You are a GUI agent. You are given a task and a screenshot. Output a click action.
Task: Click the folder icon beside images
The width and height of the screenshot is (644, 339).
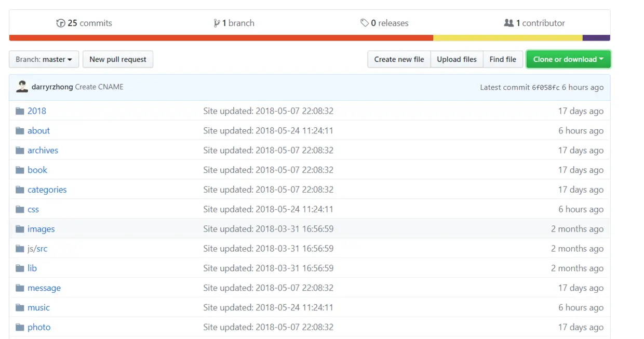pyautogui.click(x=19, y=228)
